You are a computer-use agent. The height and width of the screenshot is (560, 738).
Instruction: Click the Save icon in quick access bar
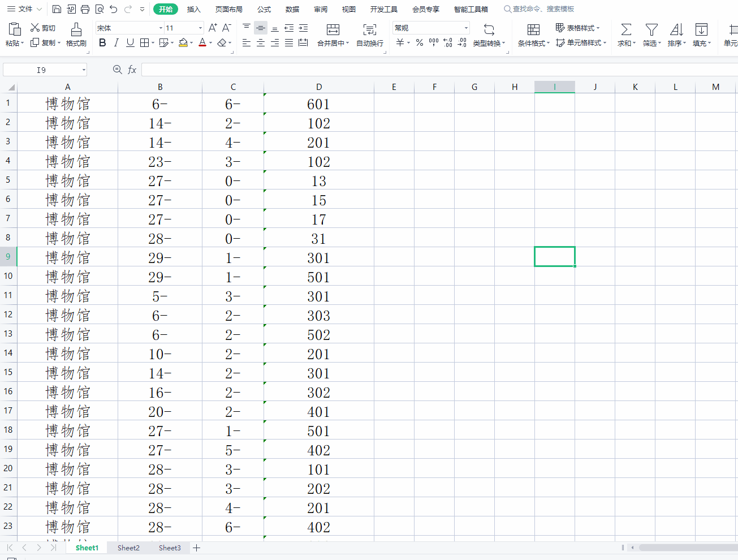pos(57,9)
